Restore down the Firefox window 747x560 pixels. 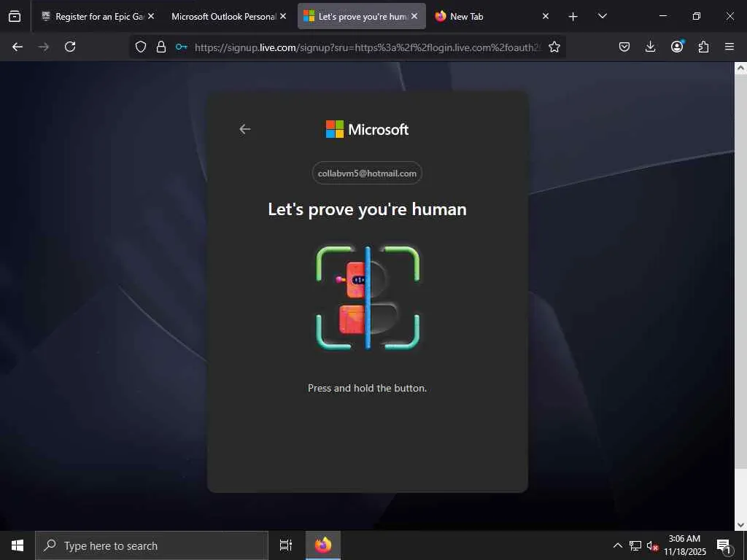coord(696,16)
